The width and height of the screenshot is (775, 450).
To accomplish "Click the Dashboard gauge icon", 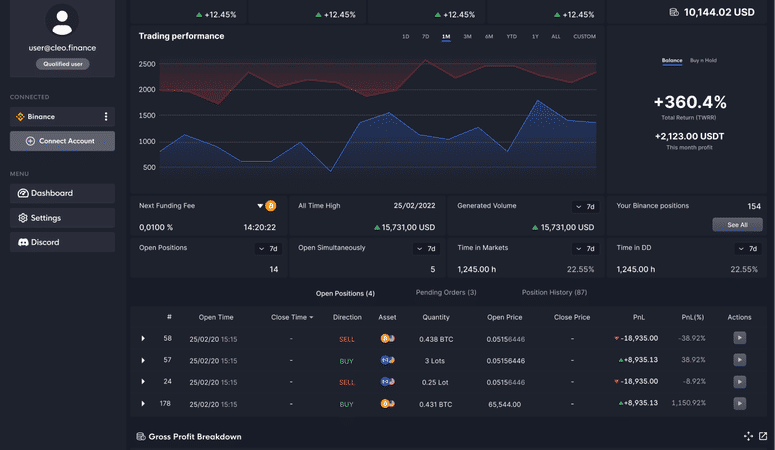I will [23, 193].
